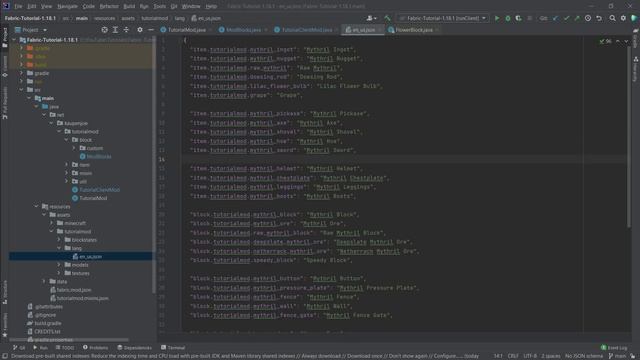Open the Problems tool window
This screenshot has height=360, width=640.
(96, 348)
